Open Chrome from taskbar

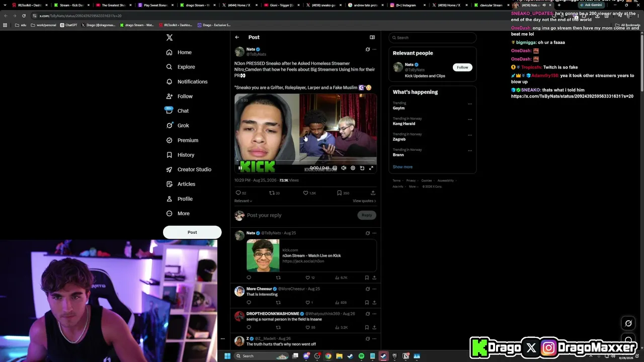pyautogui.click(x=328, y=356)
